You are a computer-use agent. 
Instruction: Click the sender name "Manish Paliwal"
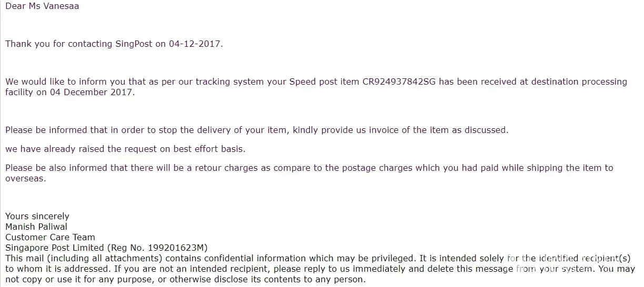pos(36,227)
